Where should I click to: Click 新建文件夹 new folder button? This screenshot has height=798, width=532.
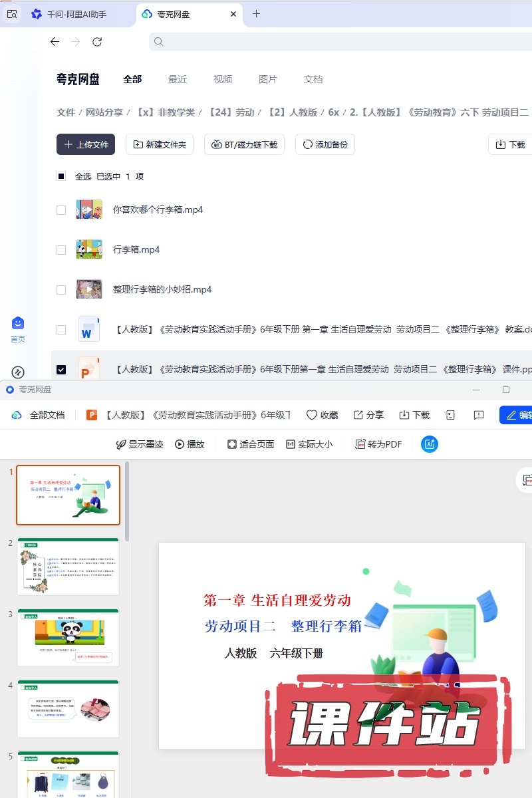tap(160, 144)
